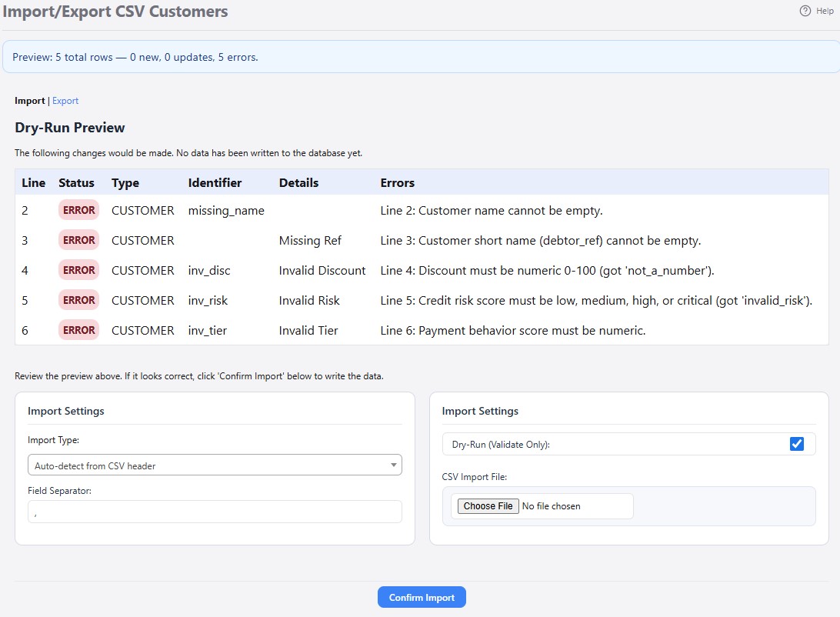Focus the Field Separator input
The image size is (840, 617).
215,512
